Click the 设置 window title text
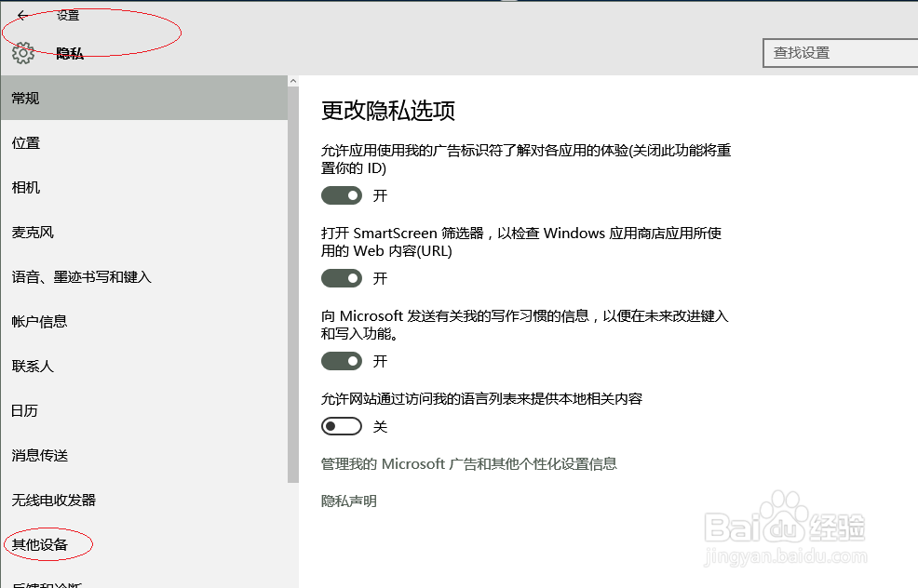Screen dimensions: 918x588 pos(68,15)
